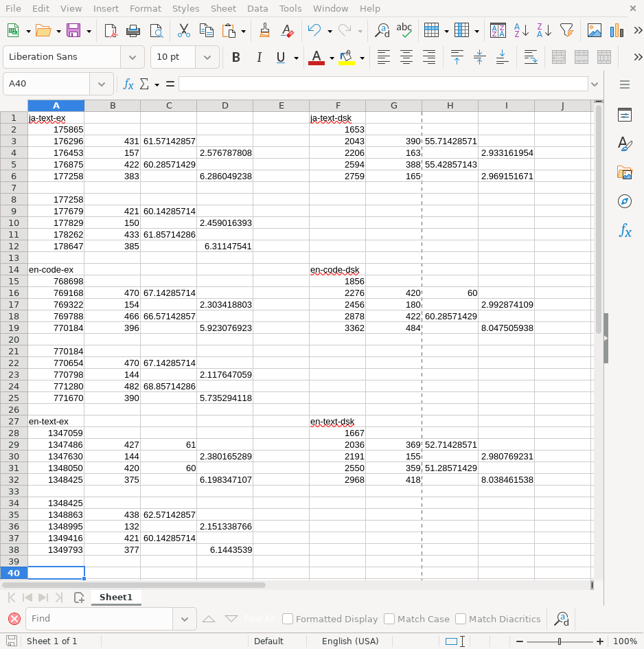Open the Paste options dropdown arrow

point(243,31)
